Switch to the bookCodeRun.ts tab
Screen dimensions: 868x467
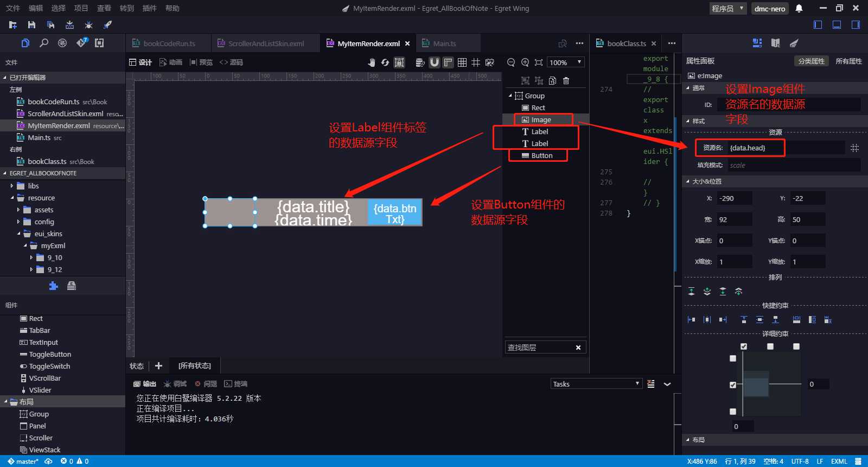[x=168, y=43]
